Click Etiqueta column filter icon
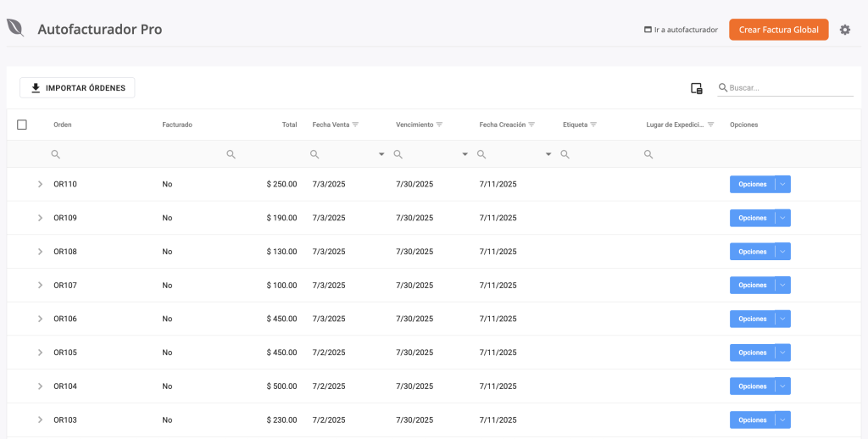 click(x=593, y=125)
